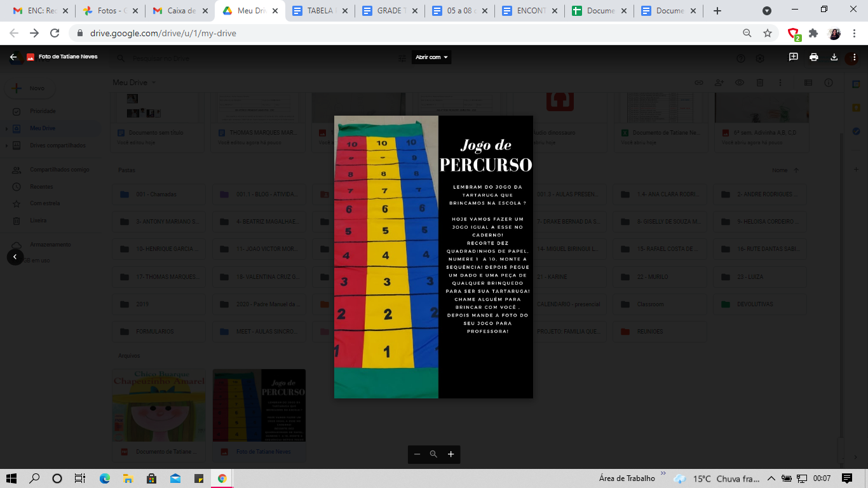Open the weather widget showing 15°C
868x488 pixels.
715,478
